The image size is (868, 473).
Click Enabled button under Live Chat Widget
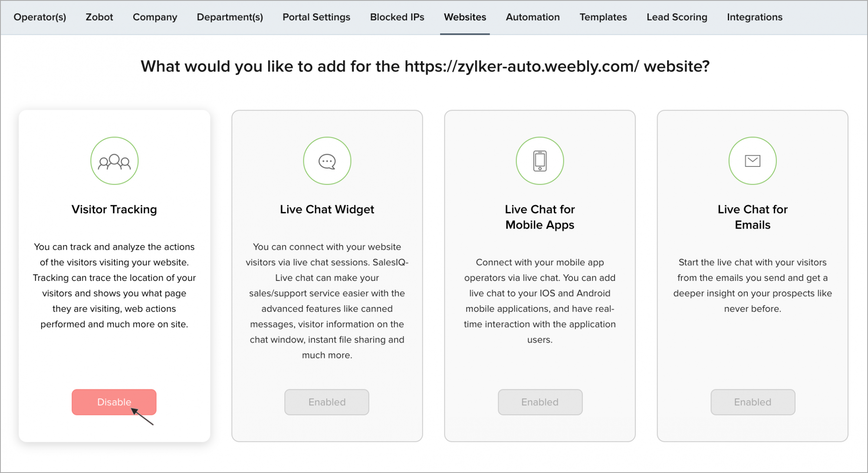point(326,402)
